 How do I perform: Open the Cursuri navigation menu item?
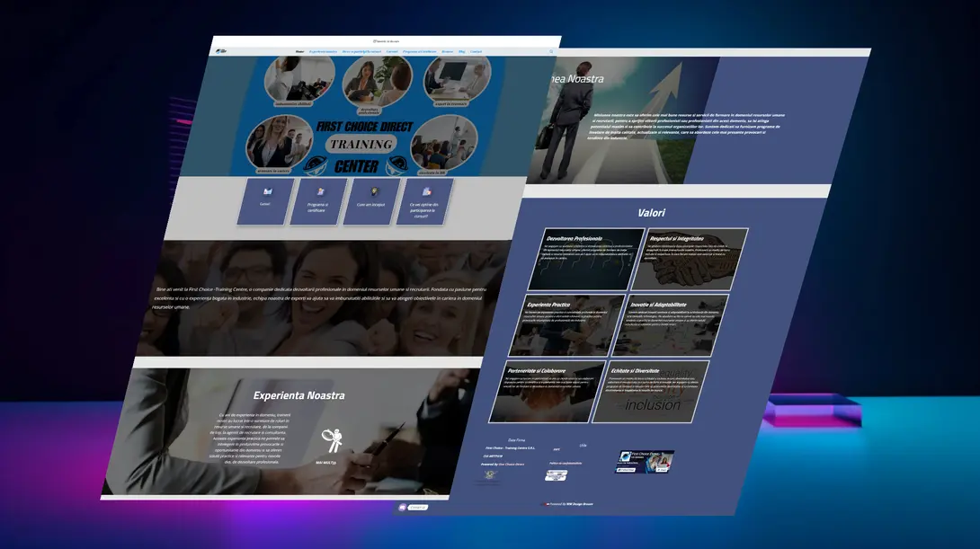tap(392, 52)
